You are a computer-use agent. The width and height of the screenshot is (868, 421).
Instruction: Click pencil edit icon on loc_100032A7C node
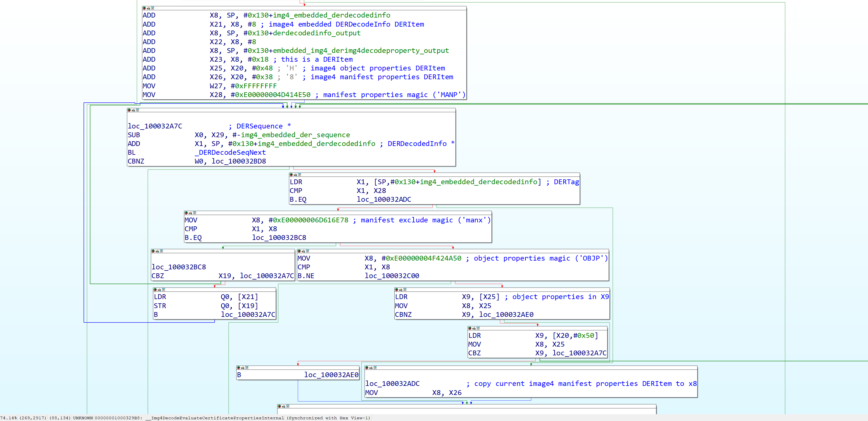[133, 110]
